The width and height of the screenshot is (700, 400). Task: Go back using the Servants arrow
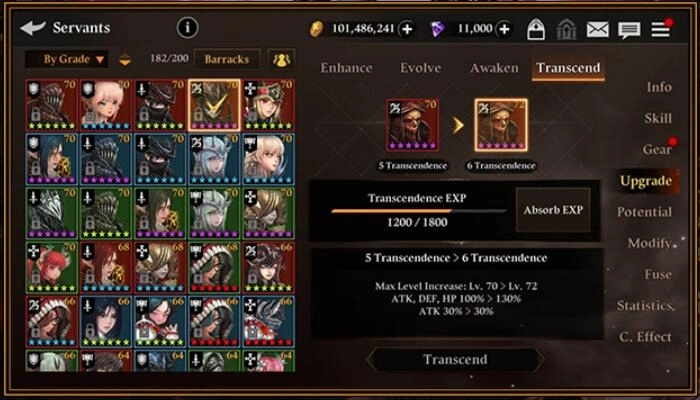click(x=33, y=28)
